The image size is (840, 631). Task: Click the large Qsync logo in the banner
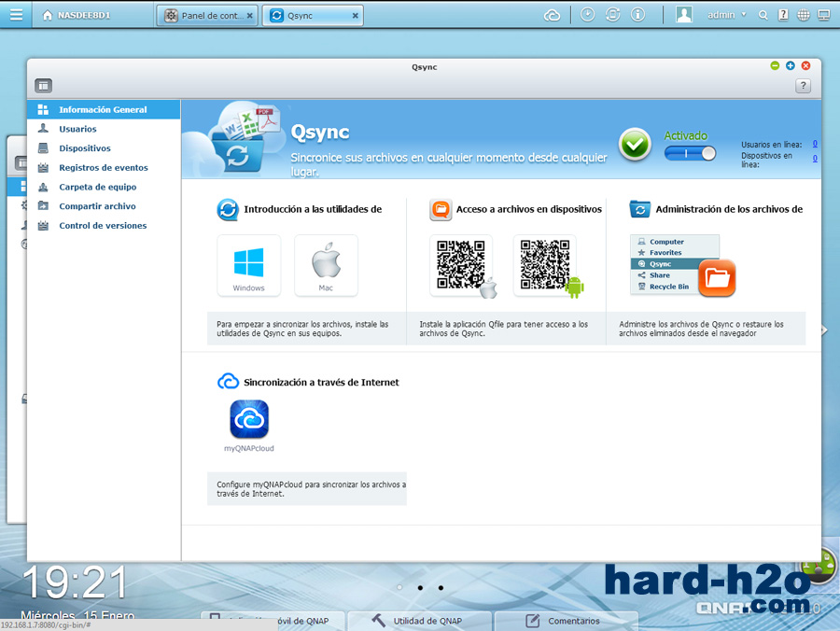coord(239,137)
